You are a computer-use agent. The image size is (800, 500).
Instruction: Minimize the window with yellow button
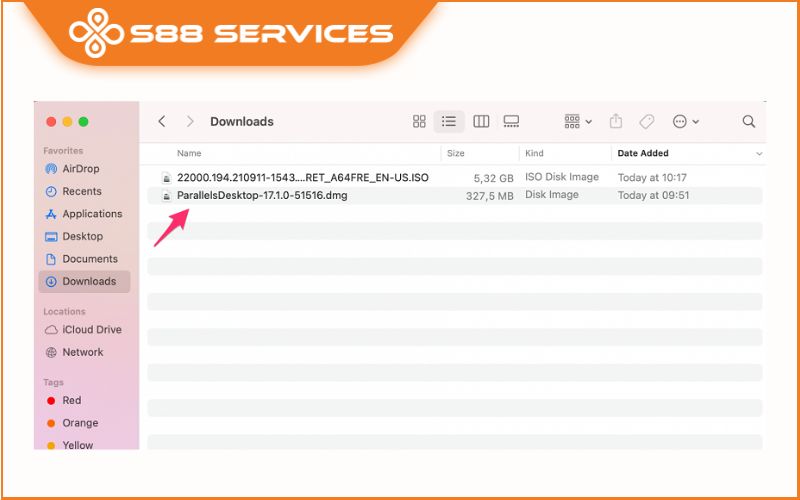tap(67, 121)
